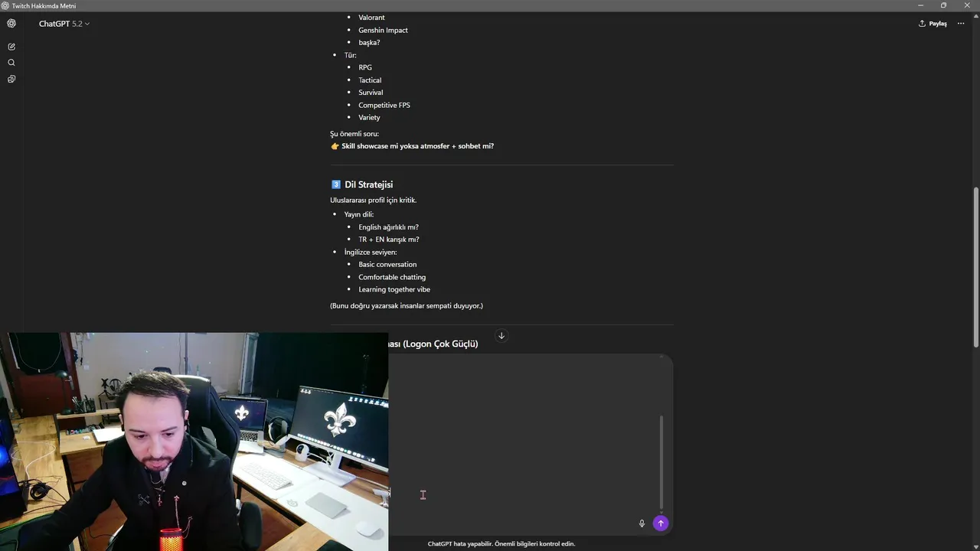Image resolution: width=980 pixels, height=551 pixels.
Task: Click the 'İngilizce seviyen:' bullet
Action: (x=371, y=252)
